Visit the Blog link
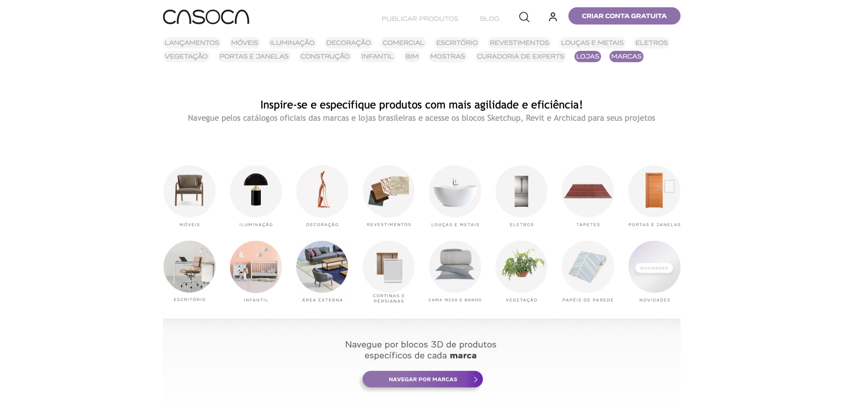868x414 pixels. (490, 19)
